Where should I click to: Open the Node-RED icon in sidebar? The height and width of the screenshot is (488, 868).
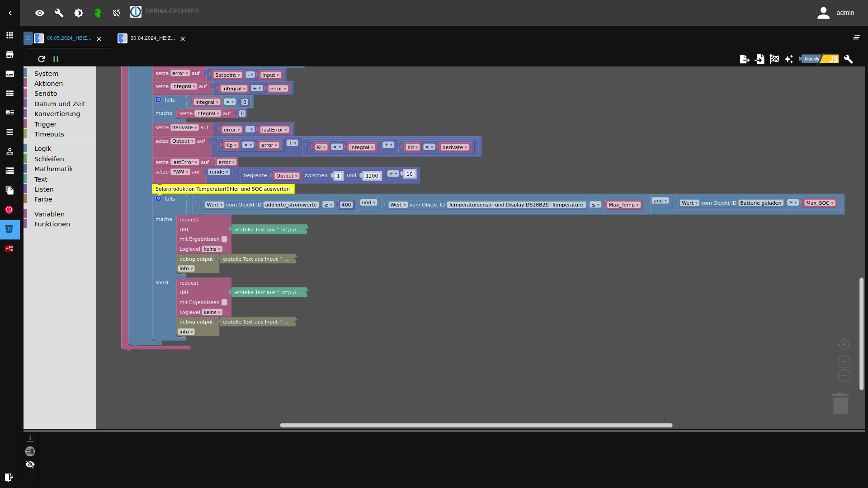click(x=9, y=249)
